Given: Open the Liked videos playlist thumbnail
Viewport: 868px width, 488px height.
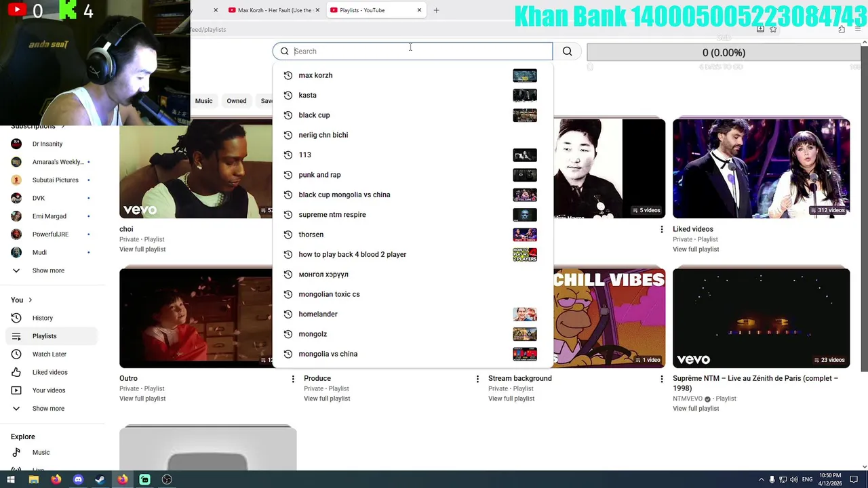Looking at the screenshot, I should (x=761, y=169).
